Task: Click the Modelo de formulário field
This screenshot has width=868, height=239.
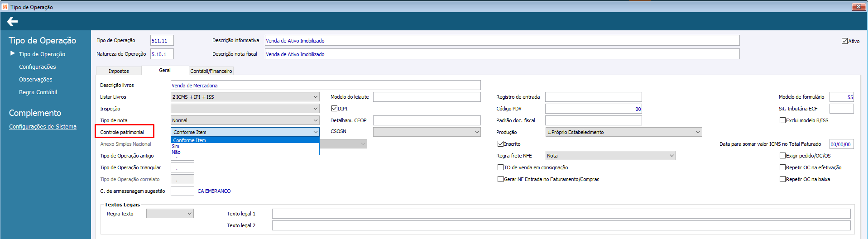Action: pos(842,97)
